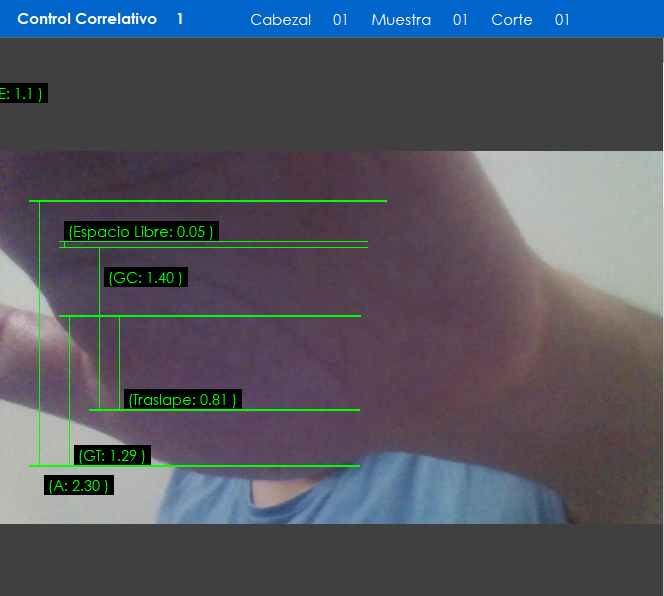The width and height of the screenshot is (664, 596).
Task: Select the Muestra value 01
Action: [460, 20]
